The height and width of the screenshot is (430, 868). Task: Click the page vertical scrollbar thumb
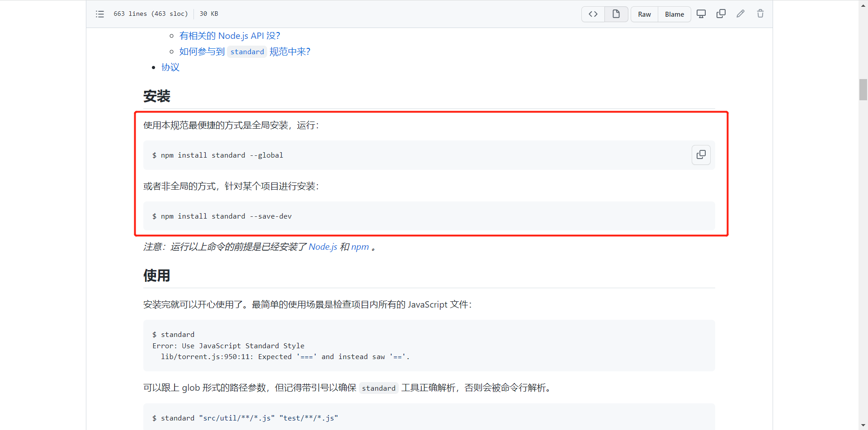click(x=863, y=89)
